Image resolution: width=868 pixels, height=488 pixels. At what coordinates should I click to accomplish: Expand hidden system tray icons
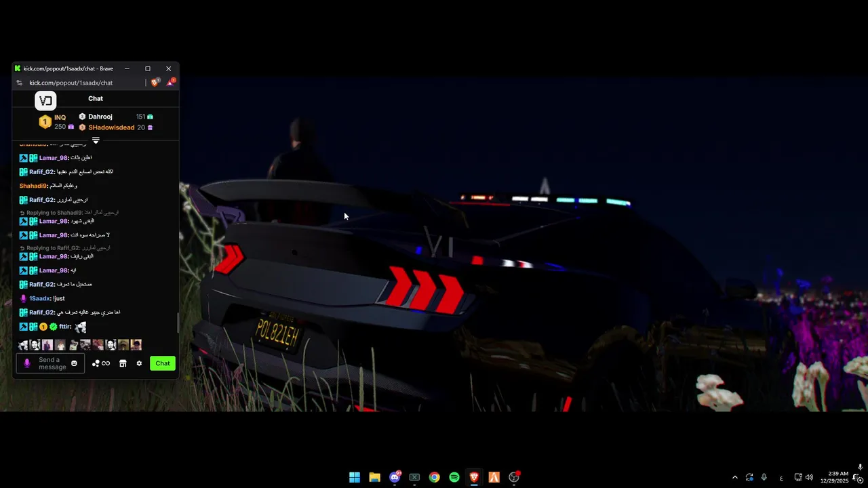coord(734,477)
